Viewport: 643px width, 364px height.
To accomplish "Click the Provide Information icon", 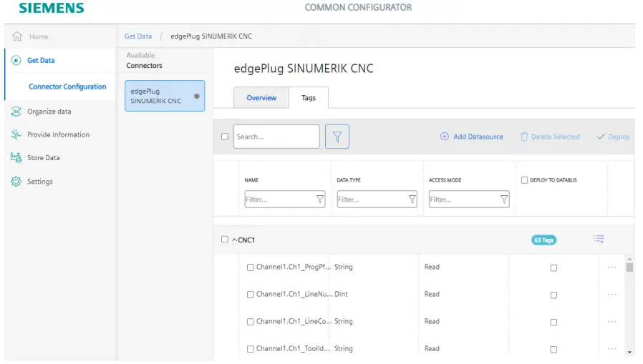I will coord(16,134).
